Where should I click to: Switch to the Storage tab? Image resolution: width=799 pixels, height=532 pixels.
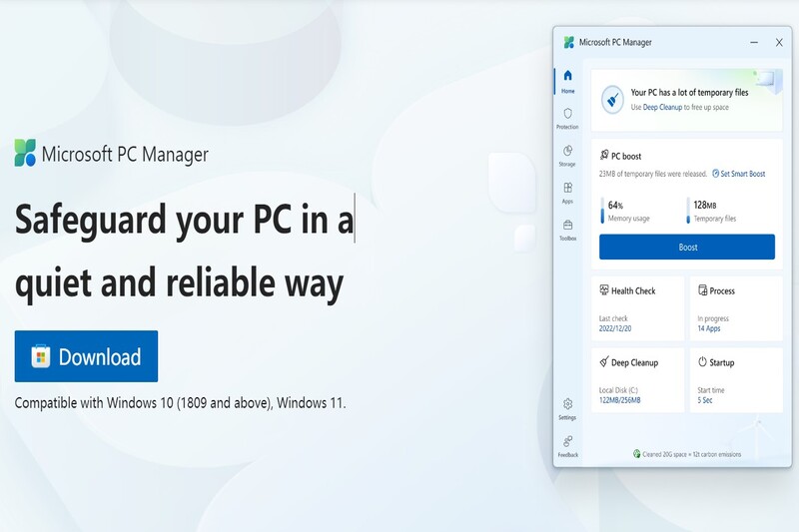coord(567,156)
